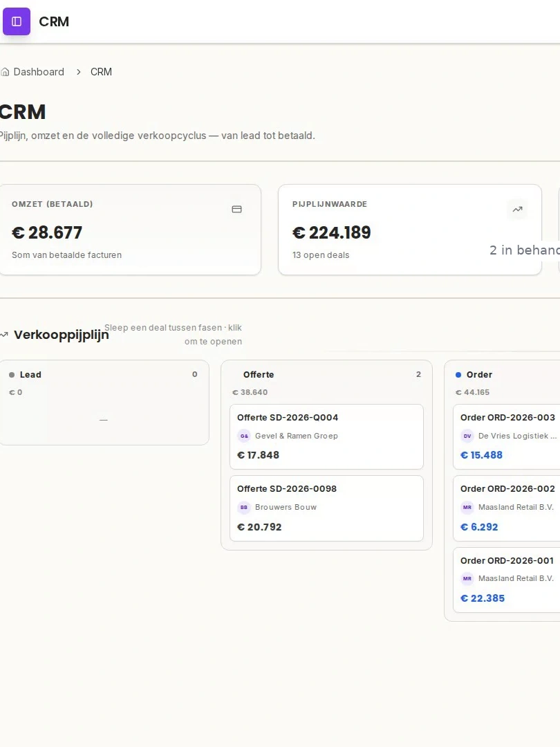Click the trend icon beside Verkooppijplijn heading
The height and width of the screenshot is (747, 560).
pos(4,335)
